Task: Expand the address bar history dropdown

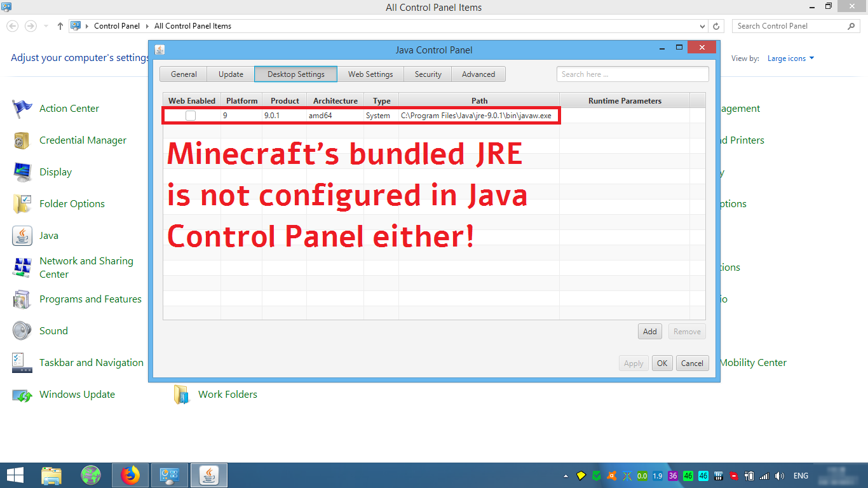Action: pos(702,26)
